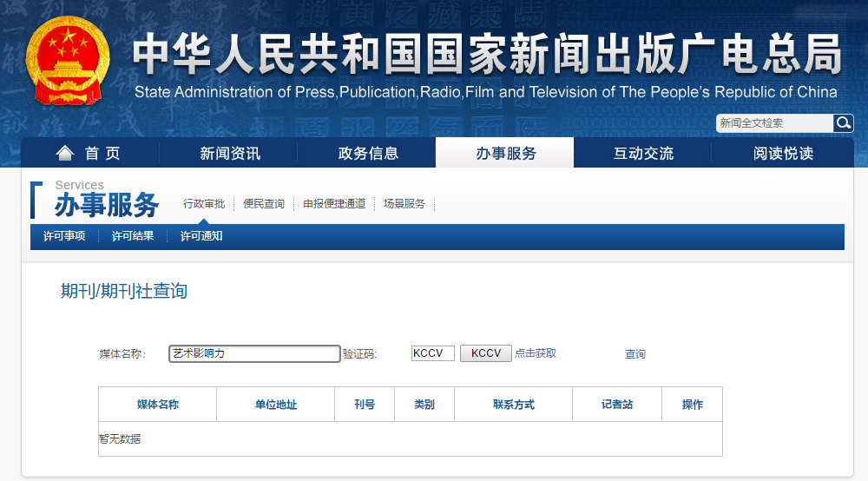Click the 申报便捷通道 link

point(334,204)
